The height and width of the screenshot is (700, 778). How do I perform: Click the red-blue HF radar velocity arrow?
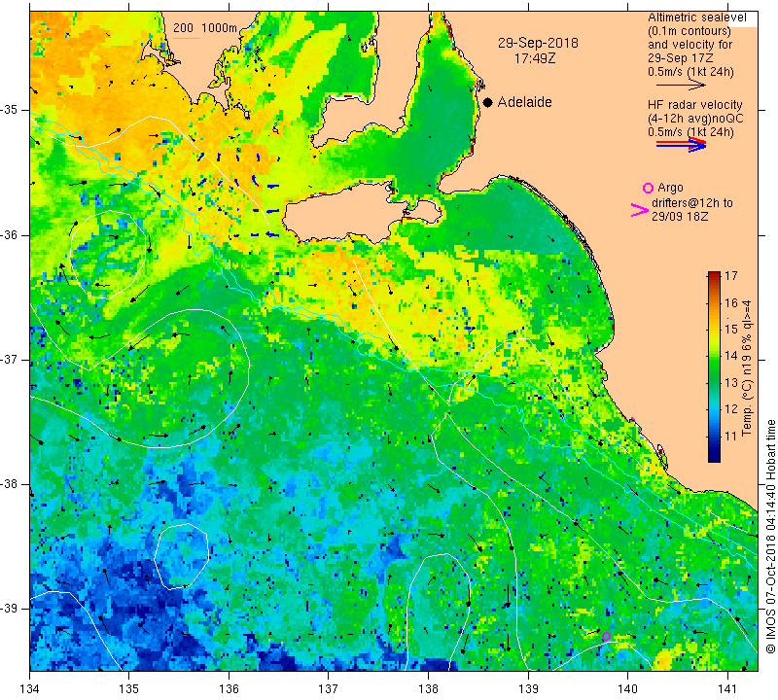[x=681, y=145]
